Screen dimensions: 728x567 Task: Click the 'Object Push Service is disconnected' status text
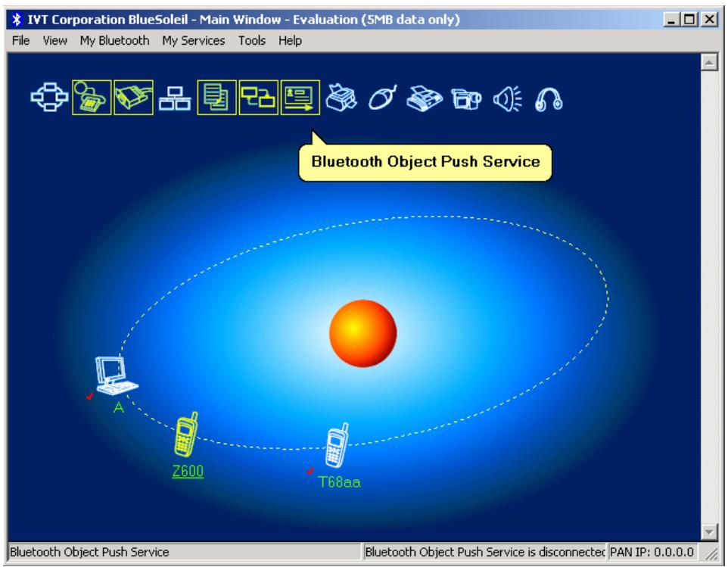(x=485, y=552)
